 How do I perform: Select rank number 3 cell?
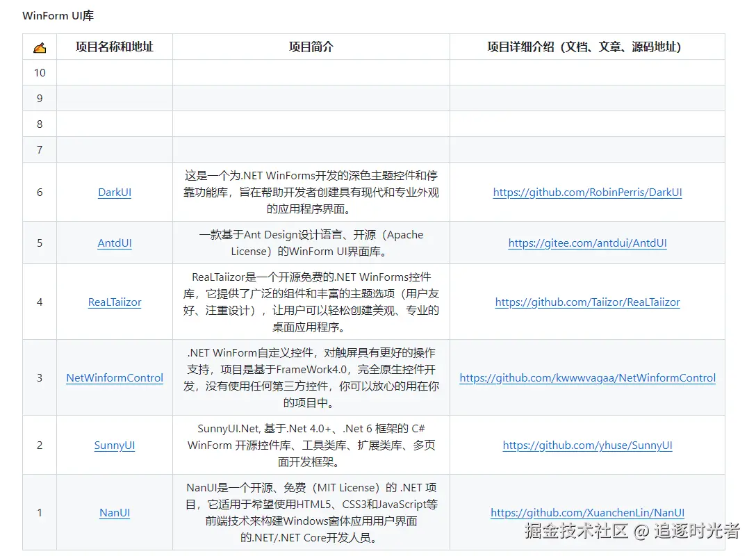pyautogui.click(x=40, y=378)
